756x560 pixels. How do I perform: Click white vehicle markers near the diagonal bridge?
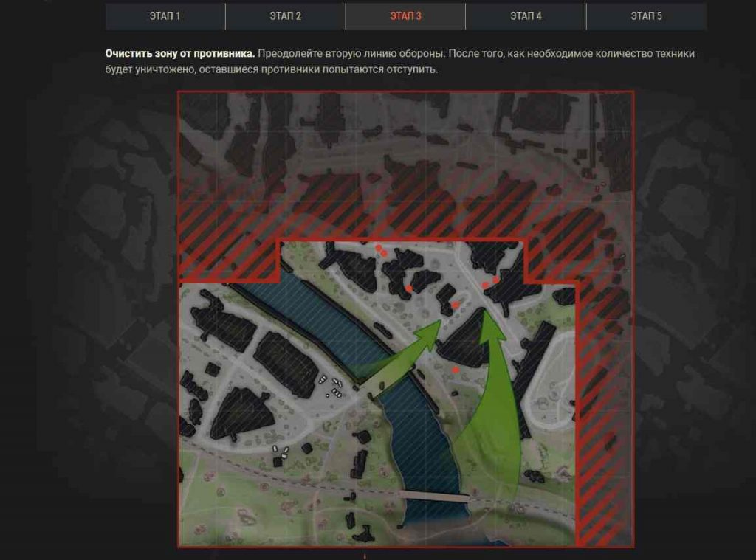334,387
